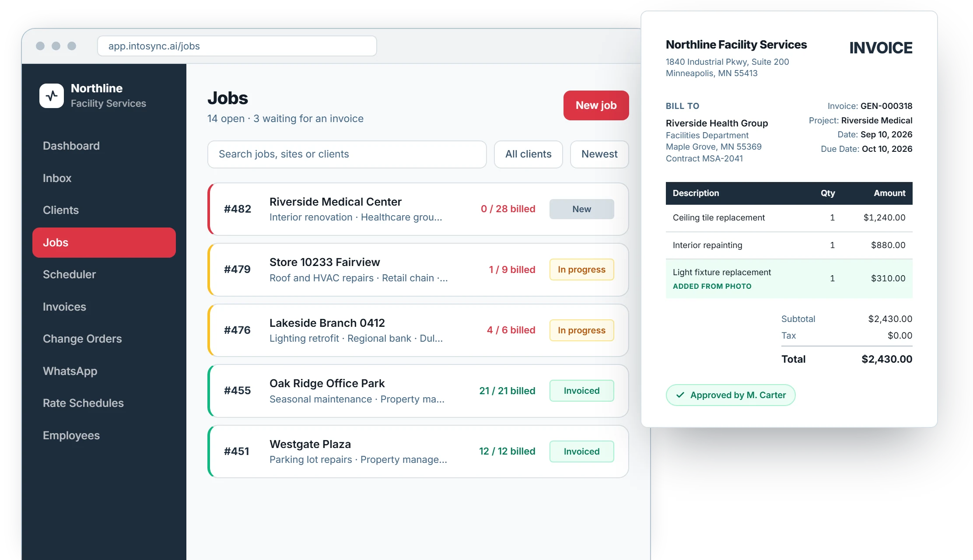
Task: Click In progress badge on job #479
Action: (x=581, y=269)
